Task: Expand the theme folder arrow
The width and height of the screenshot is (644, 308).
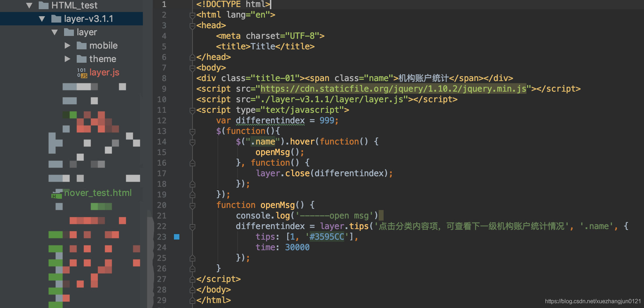Action: tap(68, 59)
